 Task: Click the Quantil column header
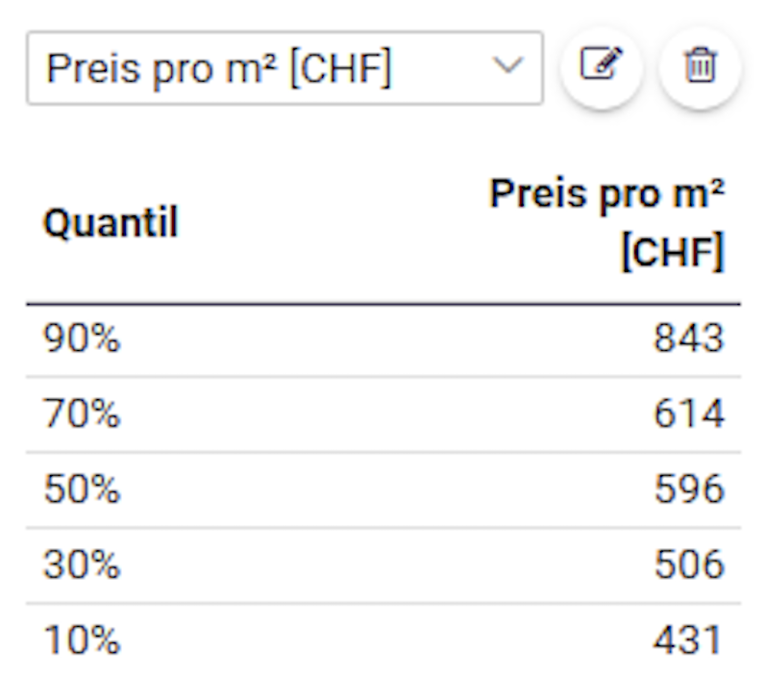(111, 222)
